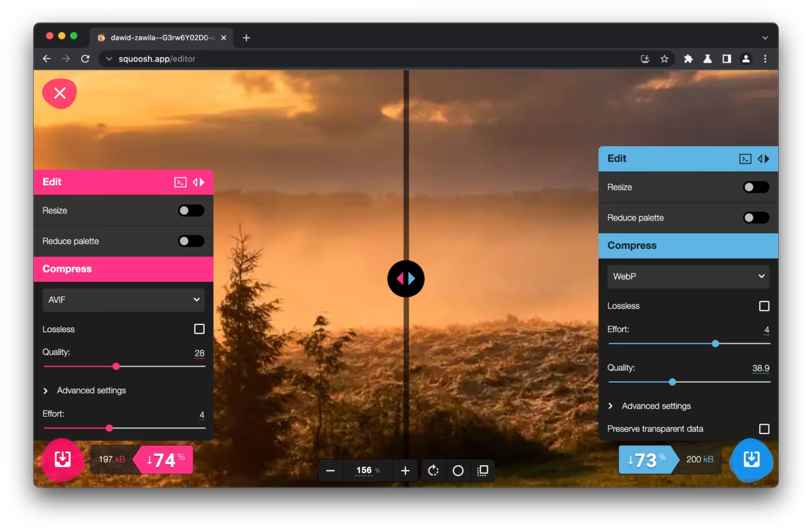This screenshot has height=532, width=812.
Task: Rotate the image with the rotate icon
Action: pos(433,470)
